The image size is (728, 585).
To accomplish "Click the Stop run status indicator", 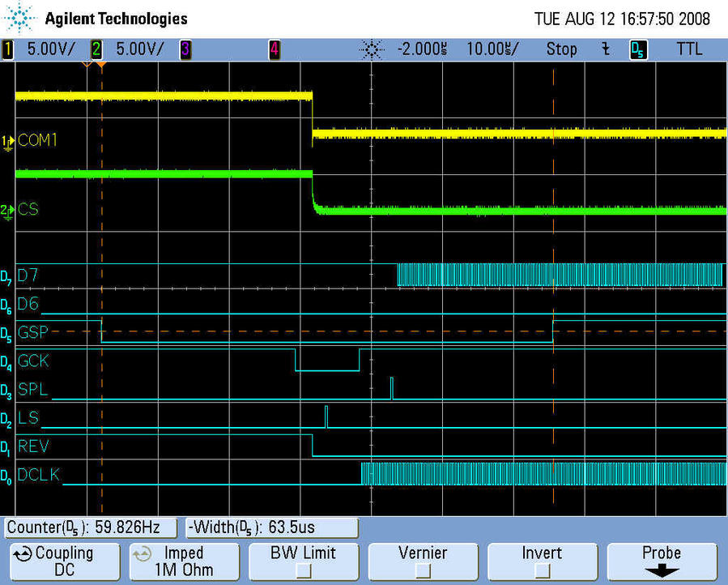I will (x=561, y=49).
